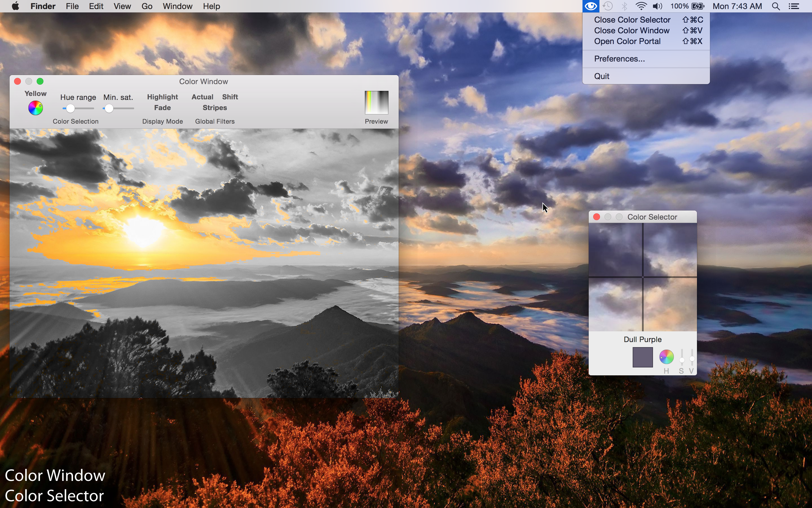Click the V value slider in Color Selector
Viewport: 812px width, 508px height.
click(x=692, y=357)
